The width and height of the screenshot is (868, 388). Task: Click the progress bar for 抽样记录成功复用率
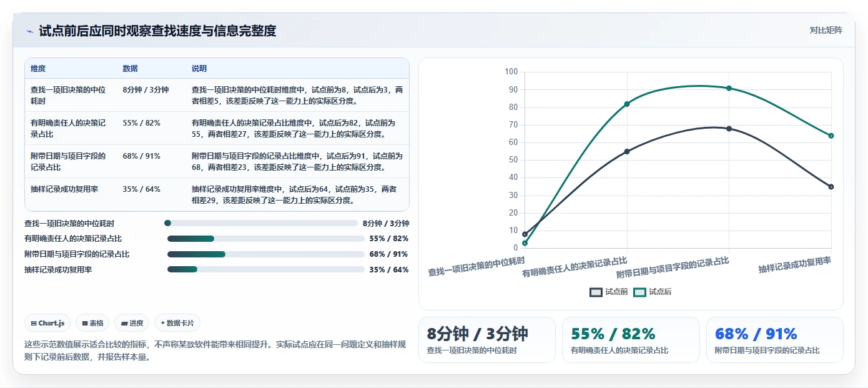click(266, 269)
